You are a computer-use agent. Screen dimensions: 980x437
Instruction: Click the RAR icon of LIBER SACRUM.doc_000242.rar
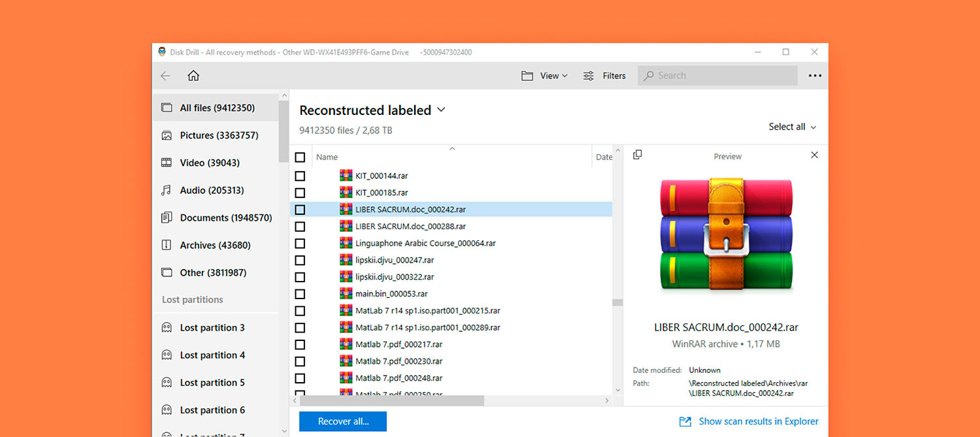346,210
